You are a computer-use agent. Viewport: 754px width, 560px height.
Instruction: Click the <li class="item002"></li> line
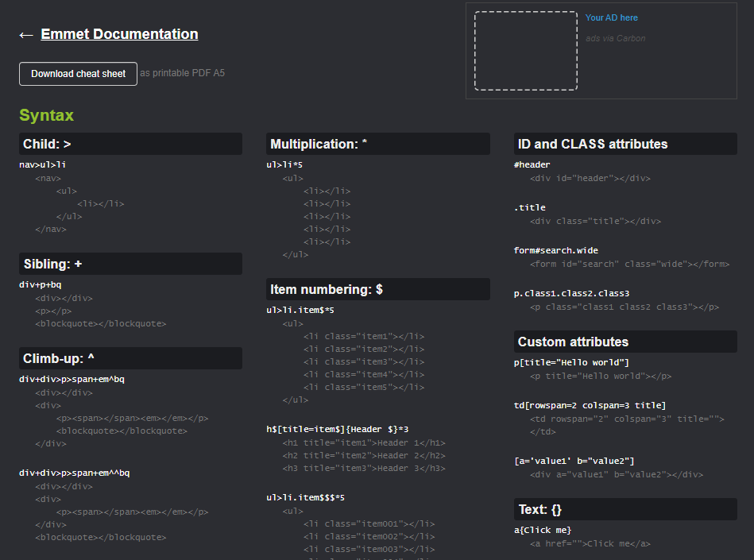click(369, 537)
